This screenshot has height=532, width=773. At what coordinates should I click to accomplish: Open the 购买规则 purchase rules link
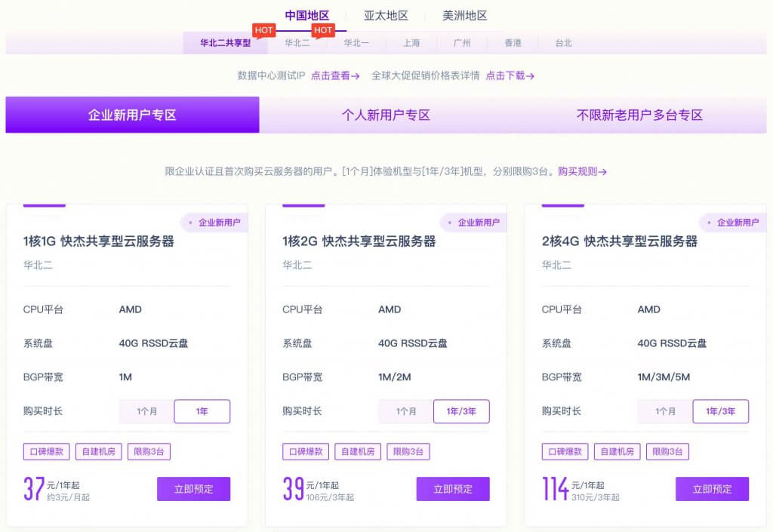[x=582, y=171]
